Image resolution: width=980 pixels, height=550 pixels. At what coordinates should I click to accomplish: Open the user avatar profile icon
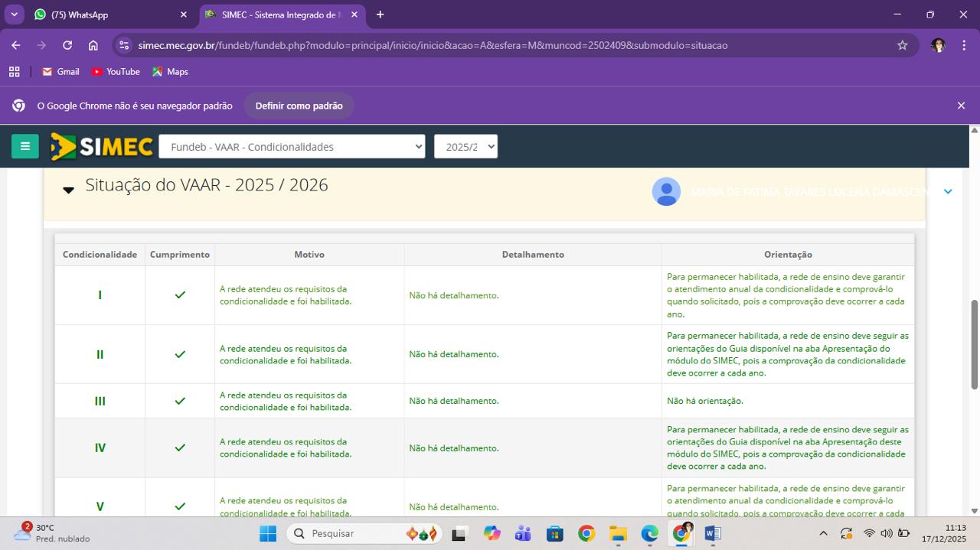666,191
